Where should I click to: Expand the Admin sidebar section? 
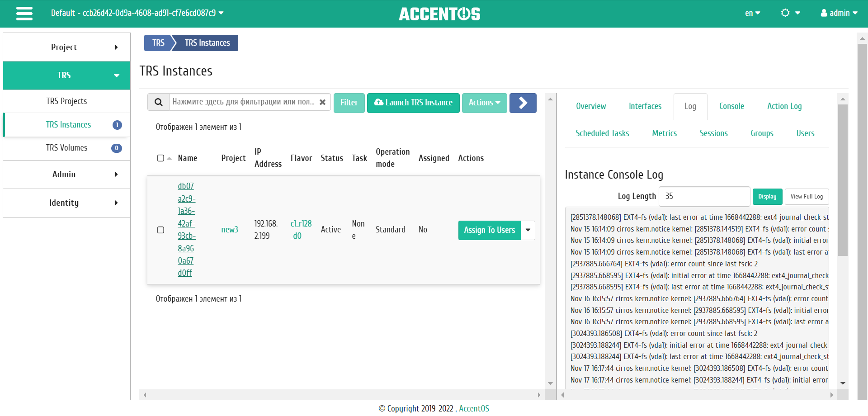point(67,175)
